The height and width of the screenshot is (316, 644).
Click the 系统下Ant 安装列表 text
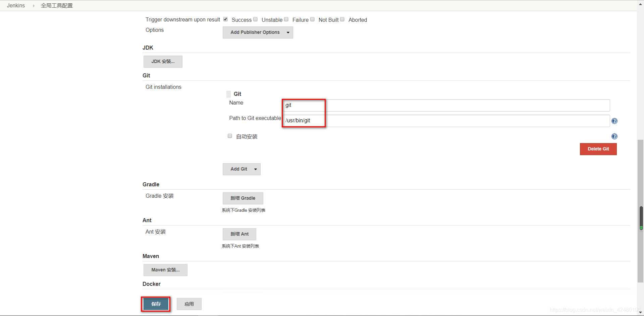240,246
